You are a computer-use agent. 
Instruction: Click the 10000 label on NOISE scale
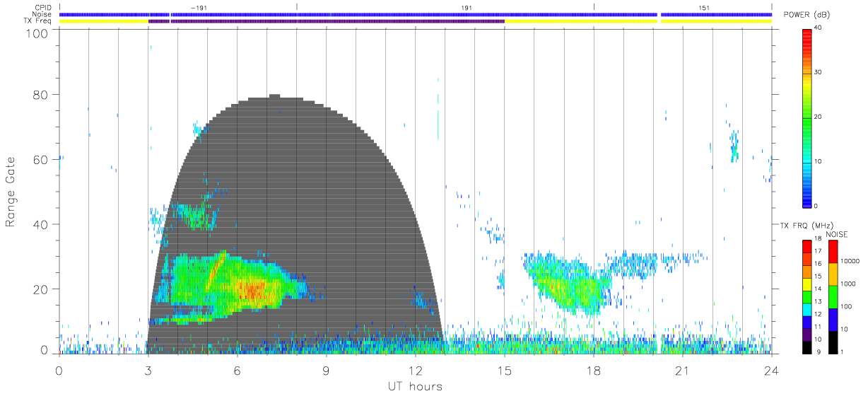tap(850, 261)
